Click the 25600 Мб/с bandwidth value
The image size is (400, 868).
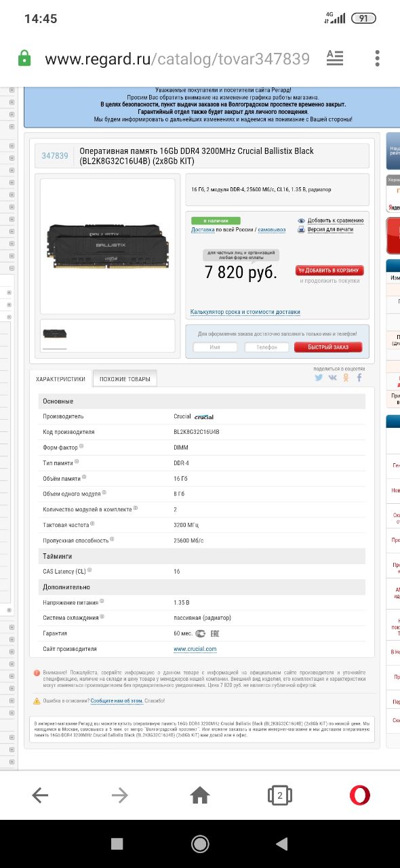tap(188, 540)
